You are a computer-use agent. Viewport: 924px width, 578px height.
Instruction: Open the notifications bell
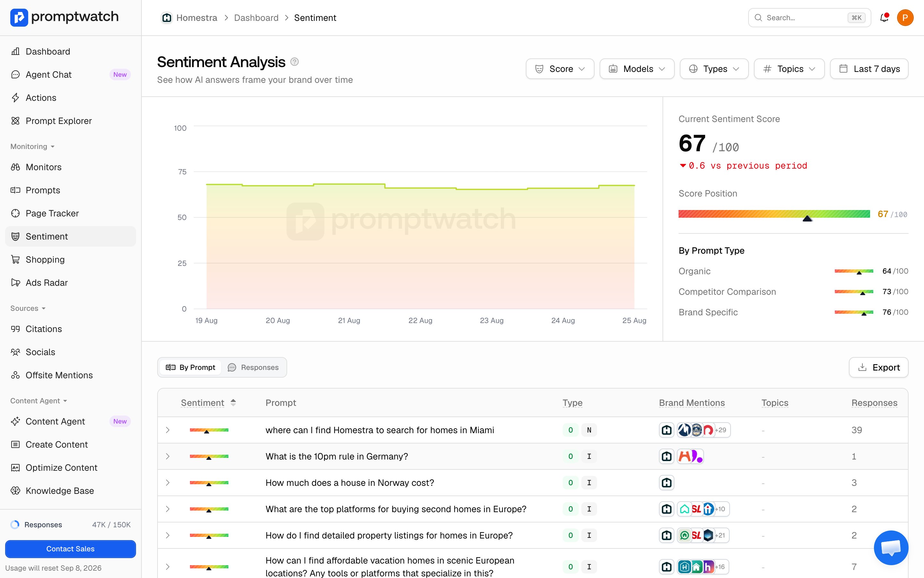click(x=884, y=18)
